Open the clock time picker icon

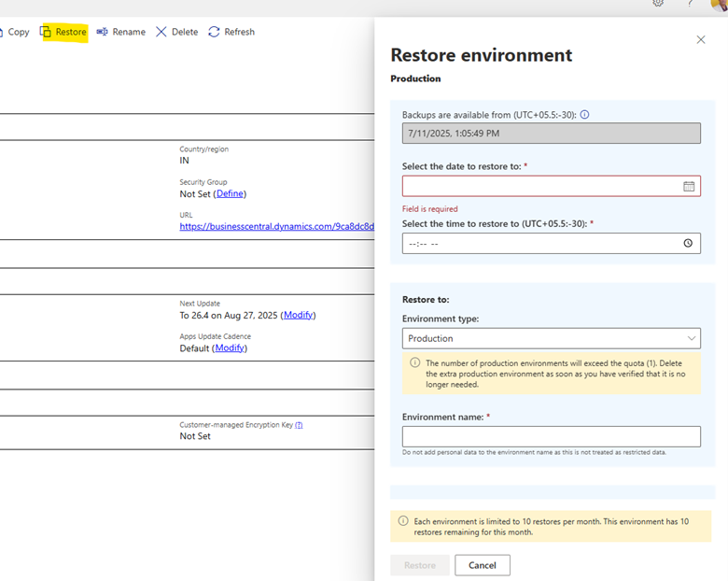coord(688,243)
